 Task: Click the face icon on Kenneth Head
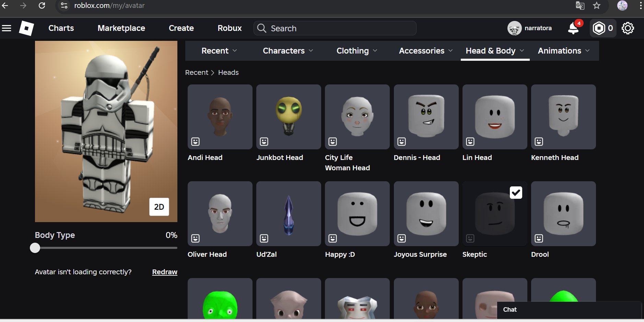click(x=539, y=141)
